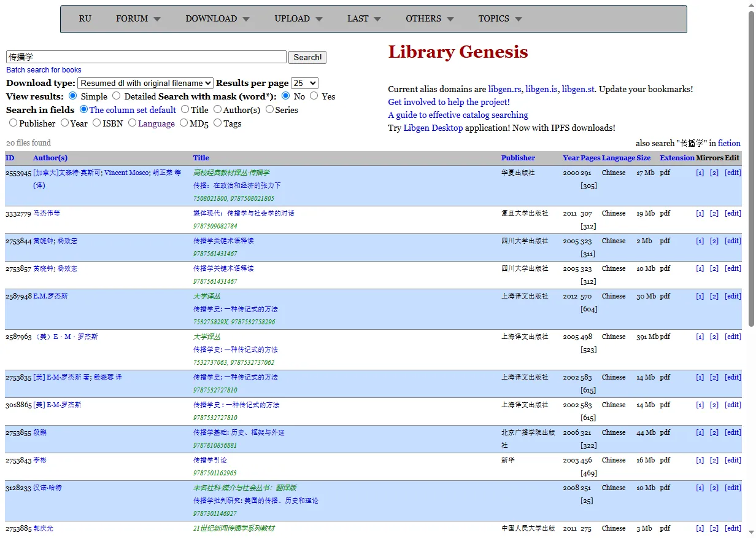Open mirror [1] for book ID 2587948
Viewport: 756px width, 538px height.
700,296
